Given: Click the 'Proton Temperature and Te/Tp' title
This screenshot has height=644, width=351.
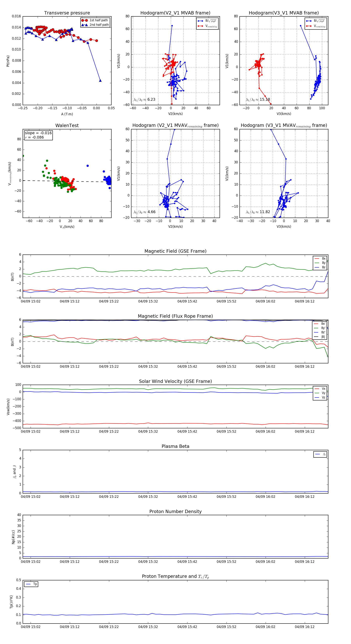Looking at the screenshot, I should [175, 576].
